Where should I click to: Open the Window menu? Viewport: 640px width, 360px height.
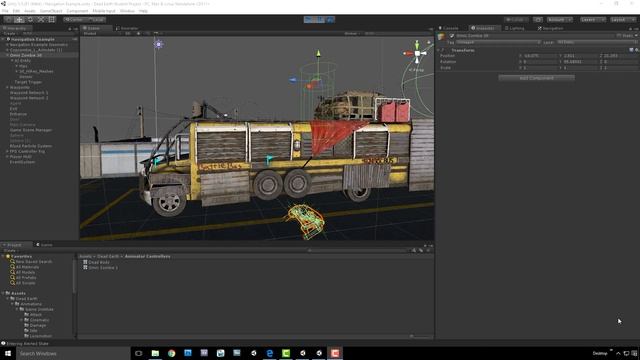[x=127, y=11]
